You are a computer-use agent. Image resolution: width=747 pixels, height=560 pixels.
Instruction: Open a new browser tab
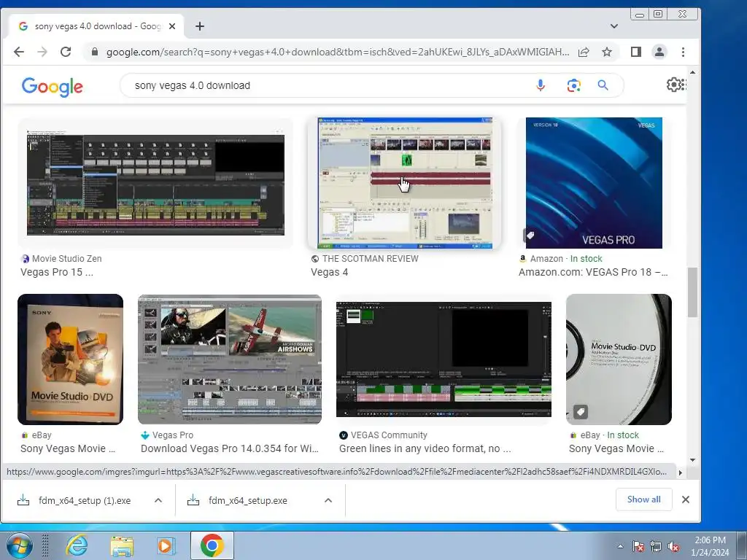[200, 27]
